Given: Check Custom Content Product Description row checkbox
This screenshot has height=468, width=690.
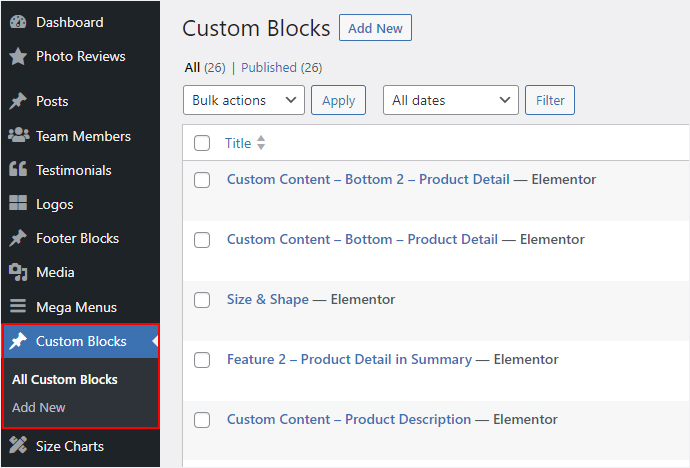Looking at the screenshot, I should pos(202,420).
